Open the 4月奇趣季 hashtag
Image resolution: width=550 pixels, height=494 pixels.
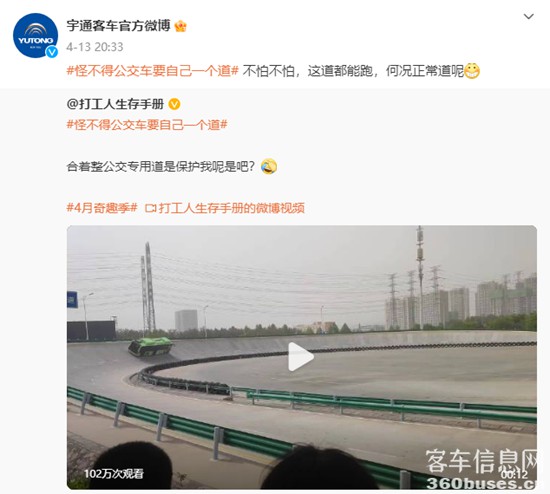(x=102, y=208)
